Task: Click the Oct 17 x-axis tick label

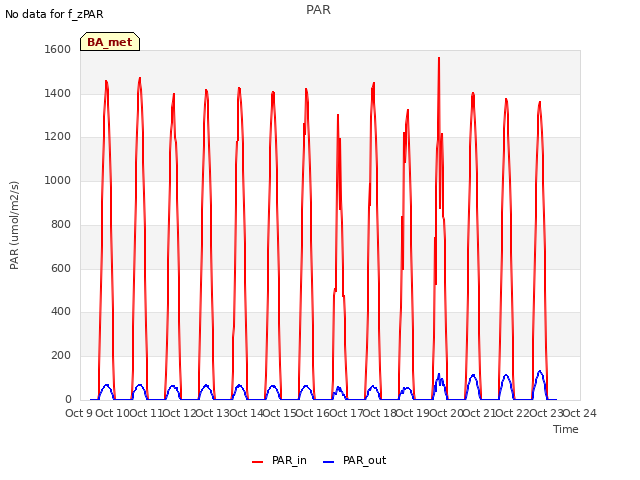Action: point(346,413)
